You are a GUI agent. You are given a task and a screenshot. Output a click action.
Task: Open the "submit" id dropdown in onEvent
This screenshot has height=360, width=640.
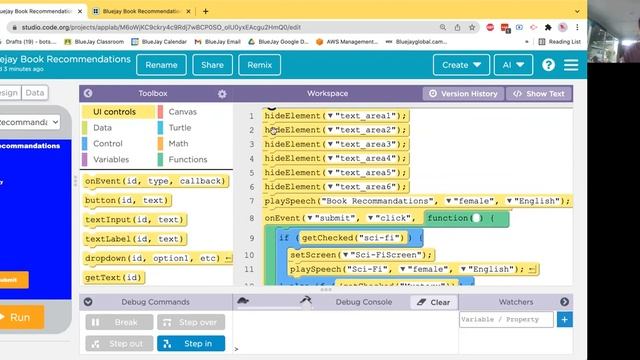pos(310,218)
